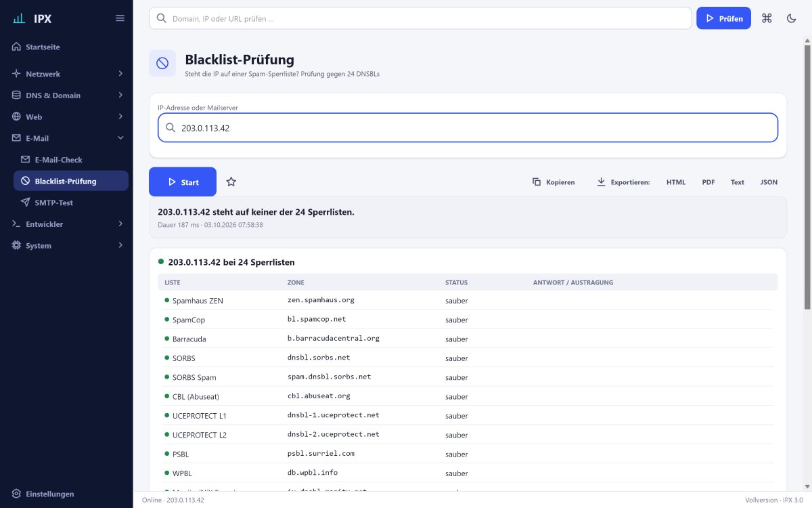The height and width of the screenshot is (508, 812).
Task: Click the LISTE column header
Action: pos(173,282)
